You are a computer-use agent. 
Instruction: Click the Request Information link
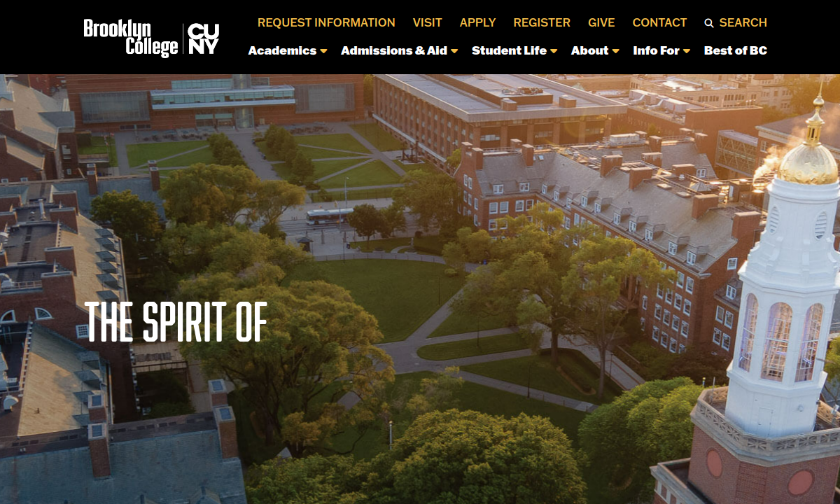[326, 22]
